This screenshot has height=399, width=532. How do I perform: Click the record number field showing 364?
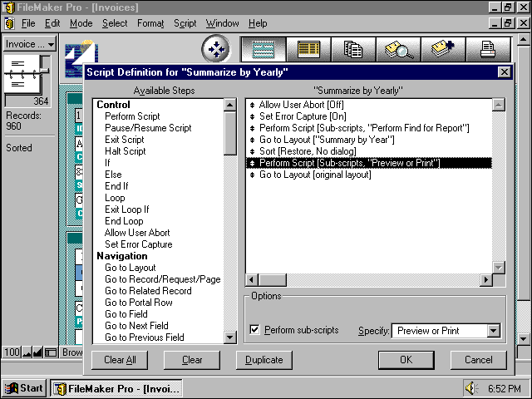click(27, 101)
